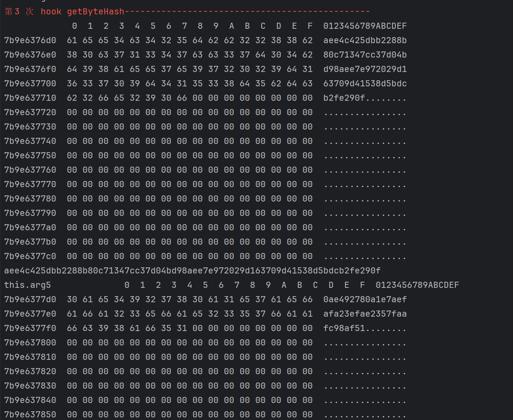
Task: Click ASCII text d98aee7e972029d1
Action: point(365,69)
